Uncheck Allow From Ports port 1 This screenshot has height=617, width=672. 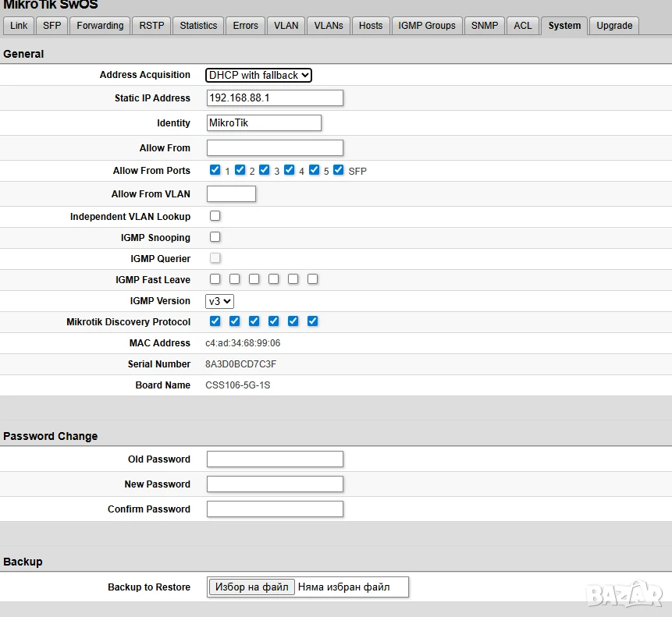[215, 170]
